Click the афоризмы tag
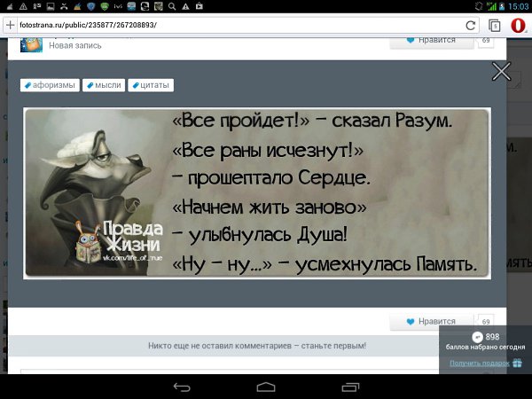Image resolution: width=532 pixels, height=399 pixels. tap(50, 85)
